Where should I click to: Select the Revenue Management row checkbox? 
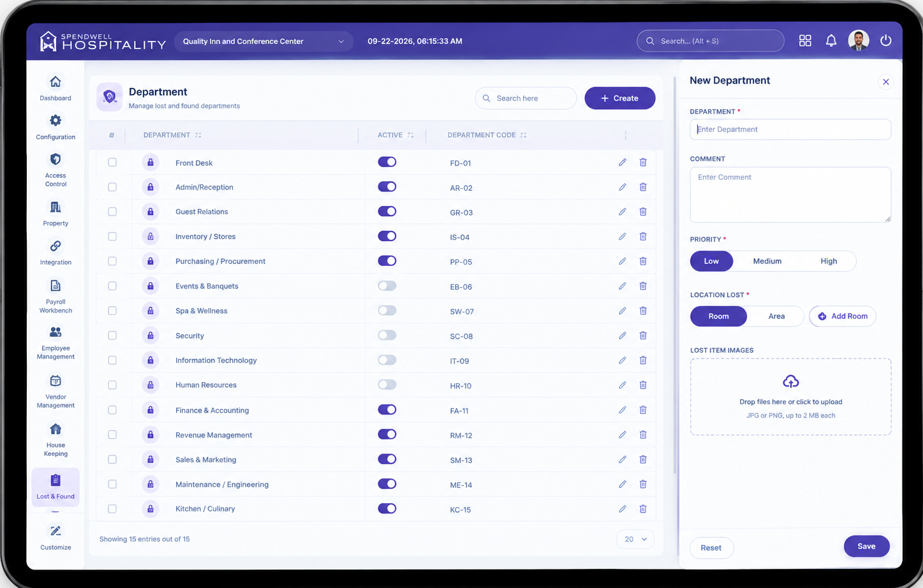[112, 434]
